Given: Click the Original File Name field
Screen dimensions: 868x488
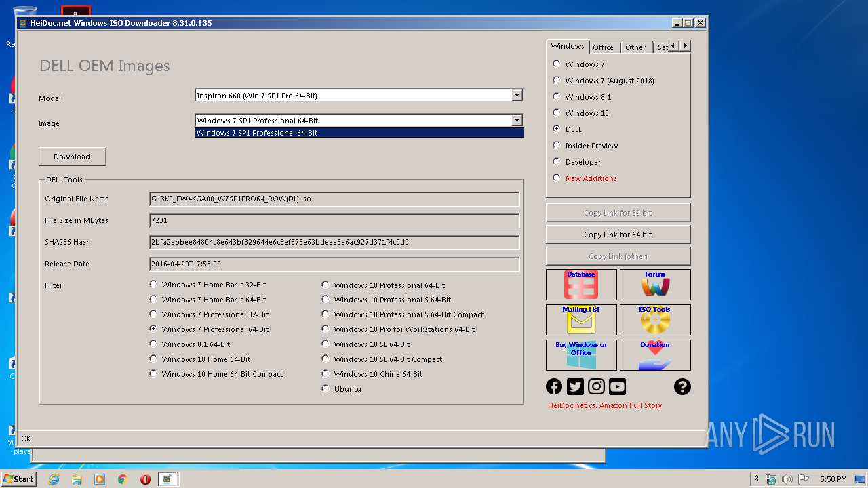Looking at the screenshot, I should (x=334, y=199).
